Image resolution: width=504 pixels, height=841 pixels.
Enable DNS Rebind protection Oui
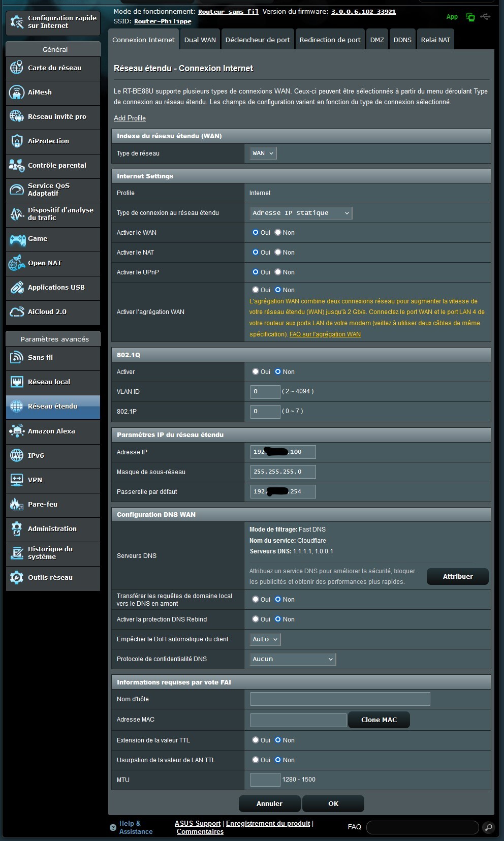[256, 619]
